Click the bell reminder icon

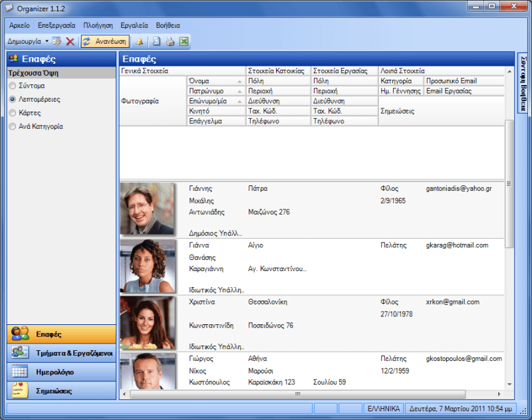(x=140, y=41)
